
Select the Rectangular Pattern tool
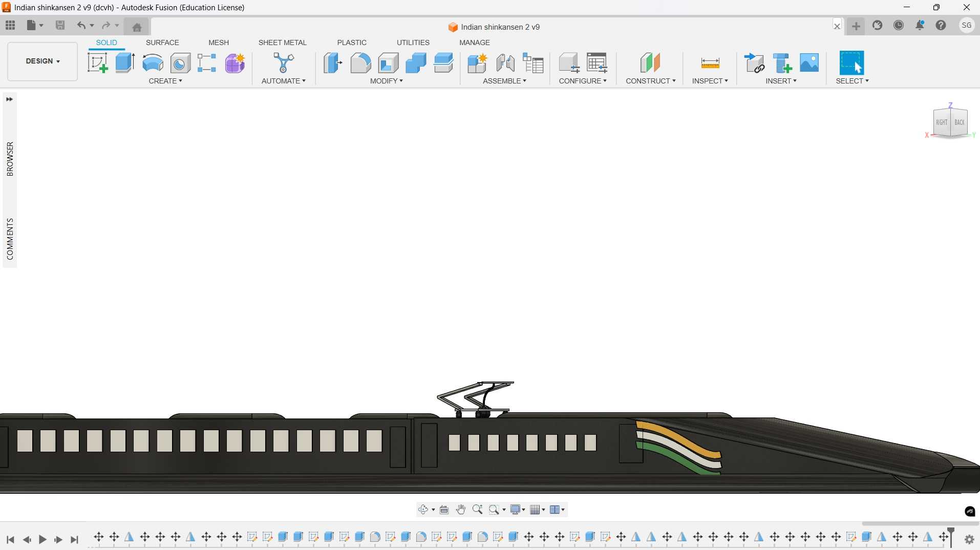(x=207, y=63)
